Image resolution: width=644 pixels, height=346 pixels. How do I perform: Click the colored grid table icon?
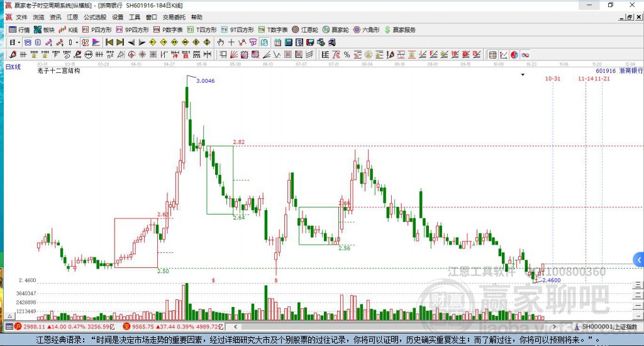click(x=493, y=55)
